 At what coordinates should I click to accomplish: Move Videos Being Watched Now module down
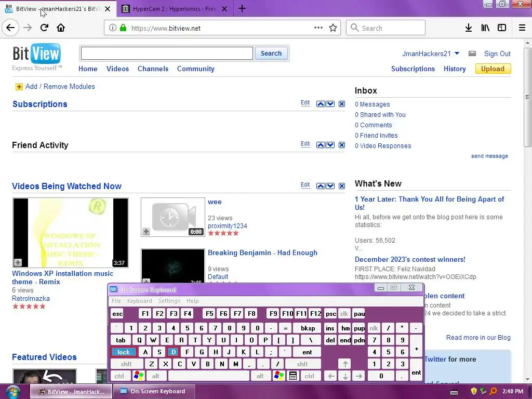point(330,186)
